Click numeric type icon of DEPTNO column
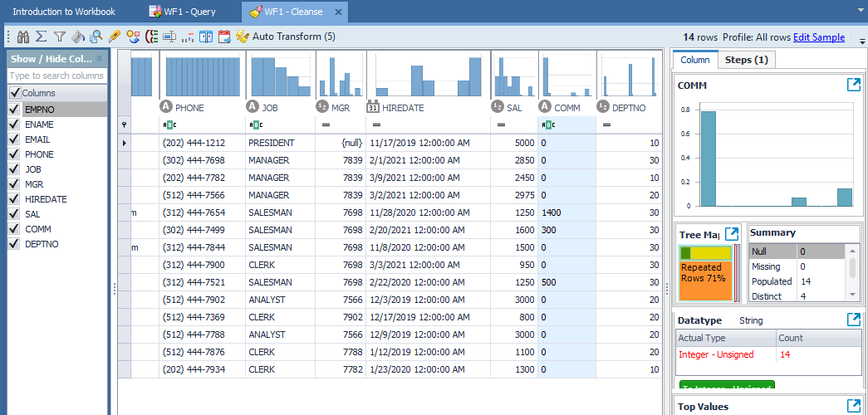Image resolution: width=868 pixels, height=415 pixels. 603,108
